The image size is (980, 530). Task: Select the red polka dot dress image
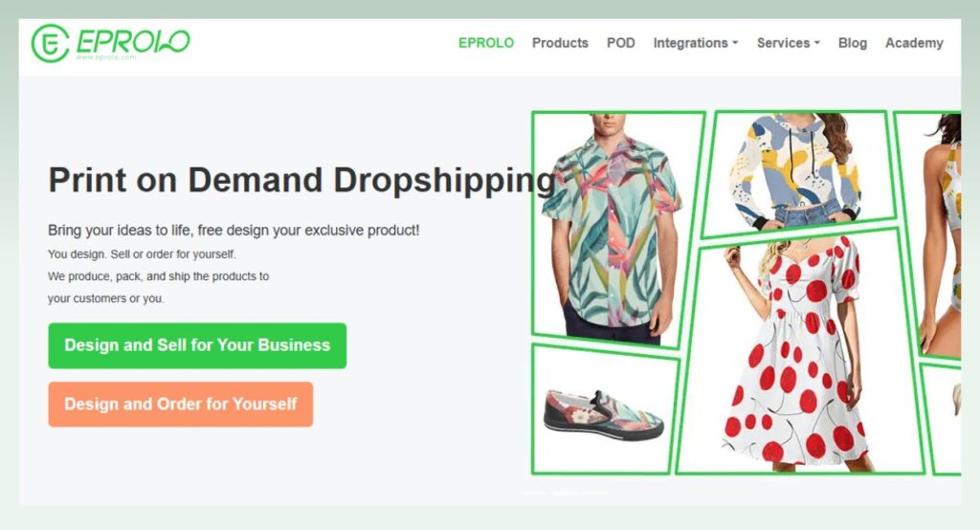click(x=799, y=352)
